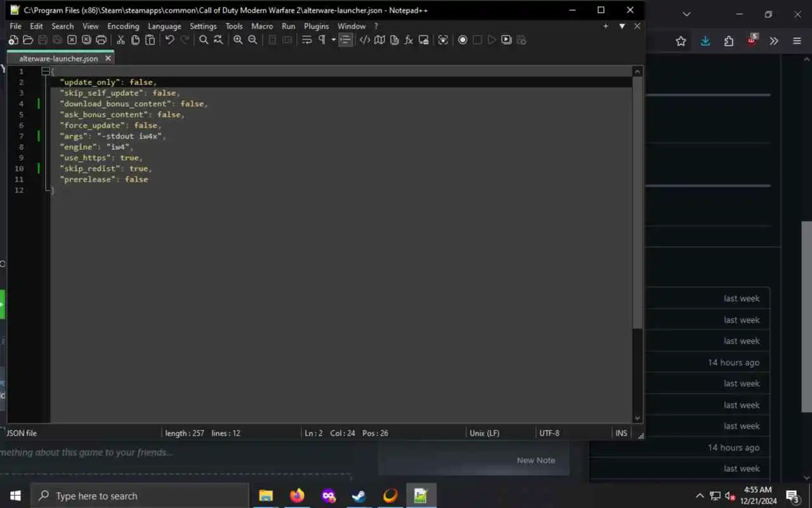Click New Note button in background window

(x=536, y=460)
